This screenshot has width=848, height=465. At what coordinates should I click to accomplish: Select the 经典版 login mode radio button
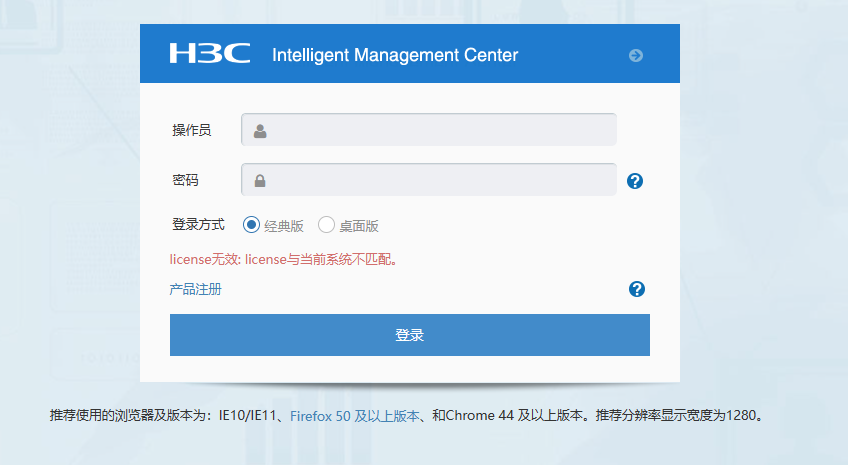point(251,225)
